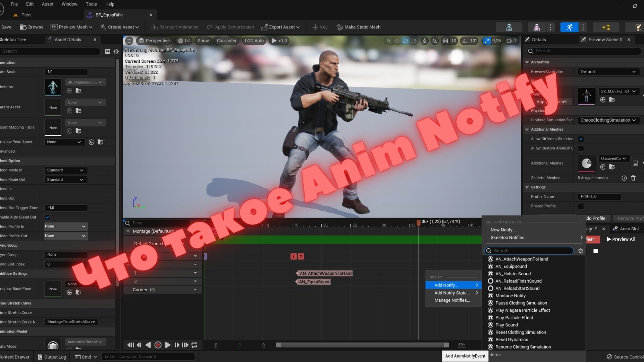
Task: Click the Save button
Action: tap(6, 27)
